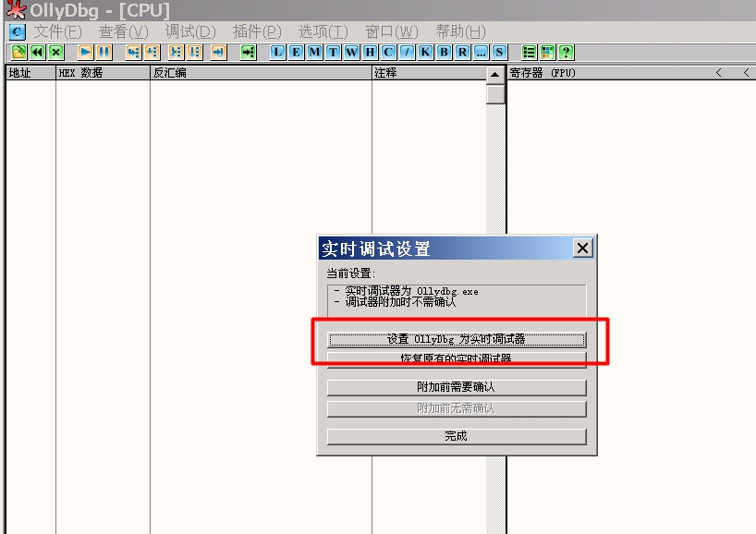Screen dimensions: 756x534
Task: Show the Memory map with M icon
Action: (x=314, y=53)
